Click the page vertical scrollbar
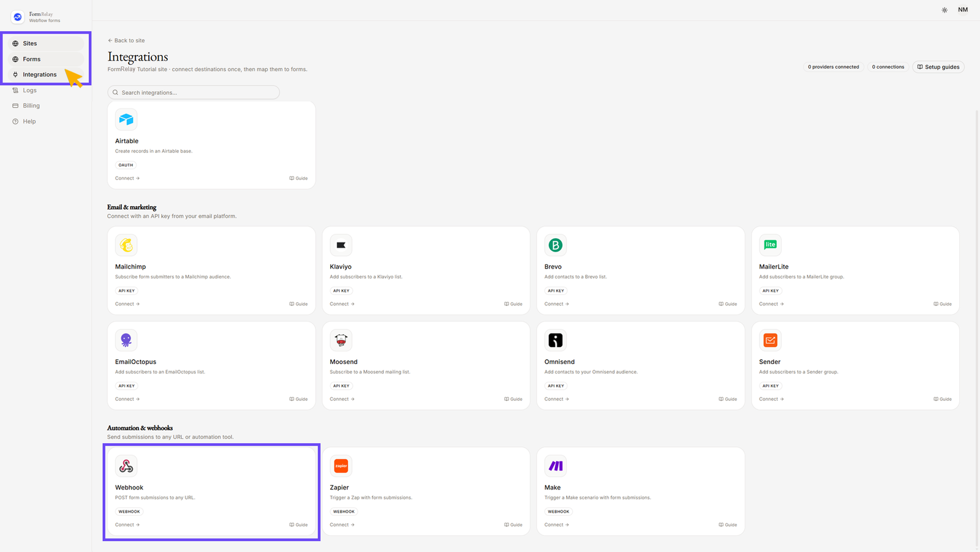 [x=977, y=327]
